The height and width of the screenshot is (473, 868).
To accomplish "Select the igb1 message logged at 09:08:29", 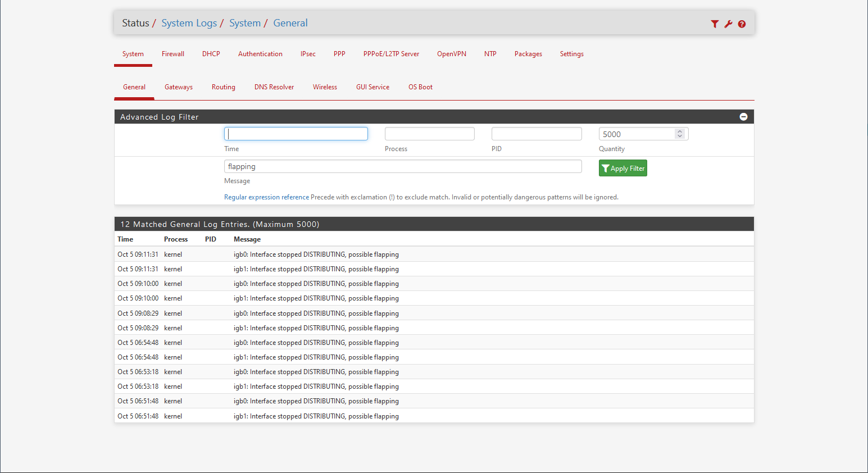I will click(316, 328).
